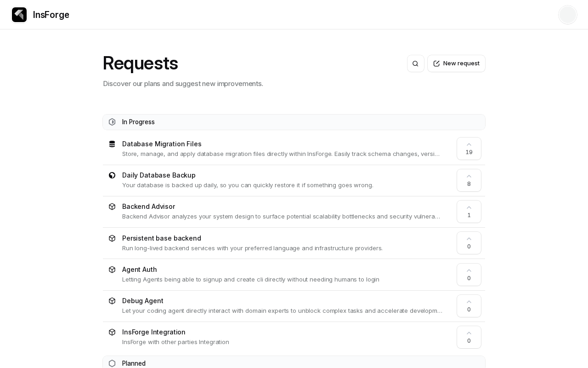This screenshot has height=368, width=588.
Task: Upvote the Persistent base backend request
Action: tap(469, 243)
